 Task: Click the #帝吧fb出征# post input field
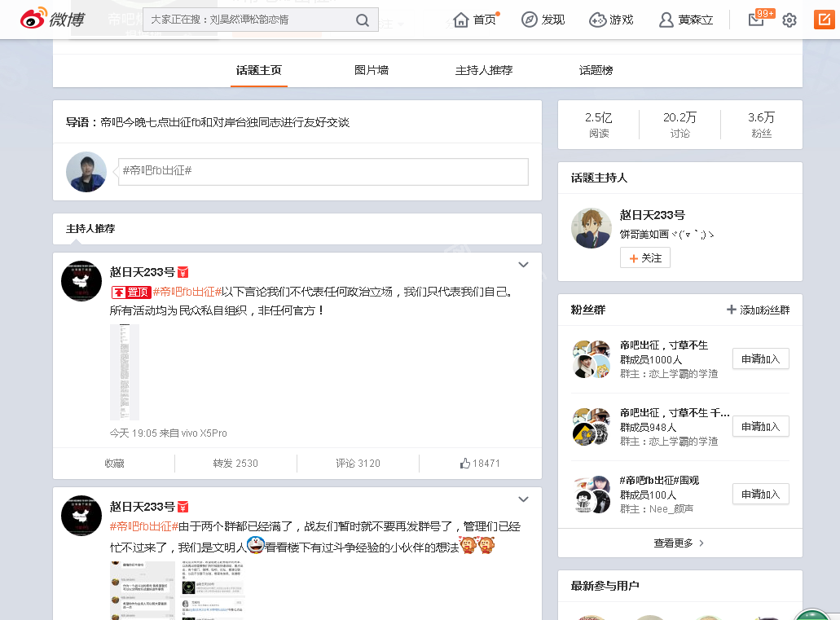tap(323, 171)
